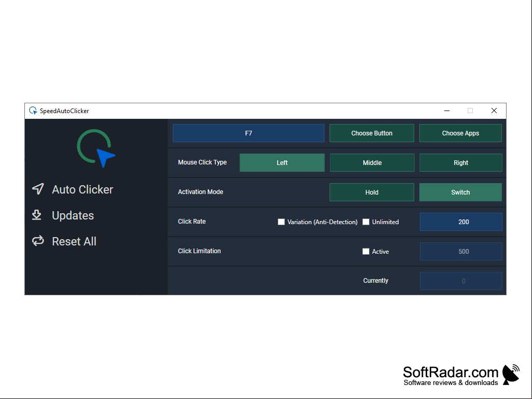Select Middle mouse click type
The height and width of the screenshot is (399, 532).
pos(372,162)
